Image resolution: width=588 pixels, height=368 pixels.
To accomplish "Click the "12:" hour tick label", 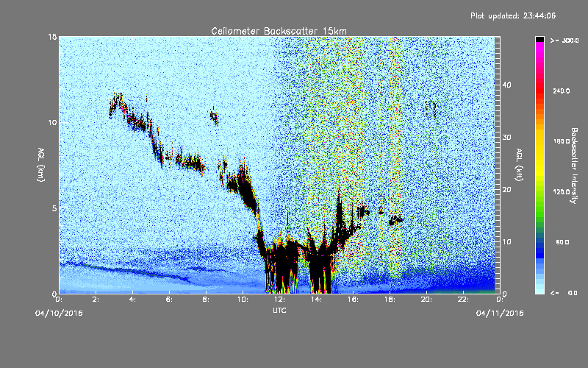I will 279,300.
